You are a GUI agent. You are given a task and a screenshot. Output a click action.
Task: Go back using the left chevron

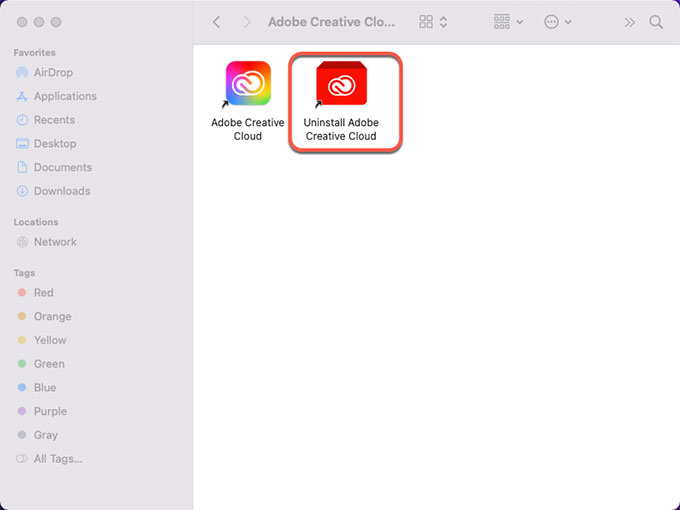[x=216, y=22]
